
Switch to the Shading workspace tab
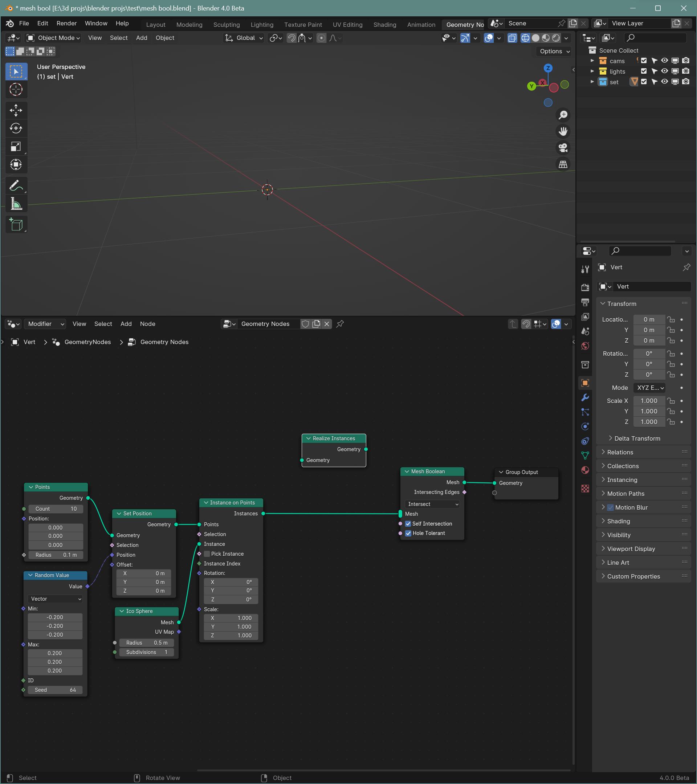pyautogui.click(x=385, y=25)
